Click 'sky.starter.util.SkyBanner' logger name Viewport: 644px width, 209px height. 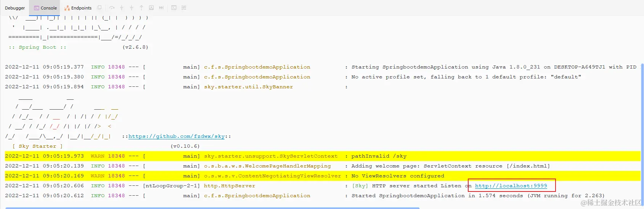[x=249, y=87]
